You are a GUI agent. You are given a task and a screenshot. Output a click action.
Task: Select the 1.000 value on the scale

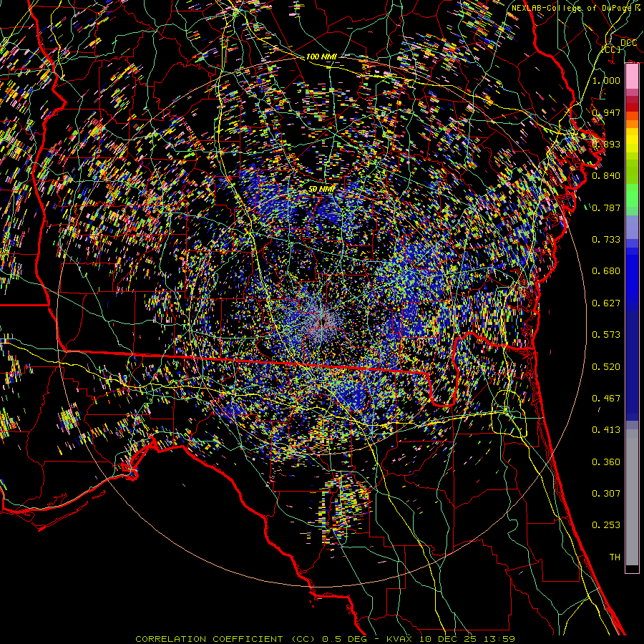click(x=606, y=80)
